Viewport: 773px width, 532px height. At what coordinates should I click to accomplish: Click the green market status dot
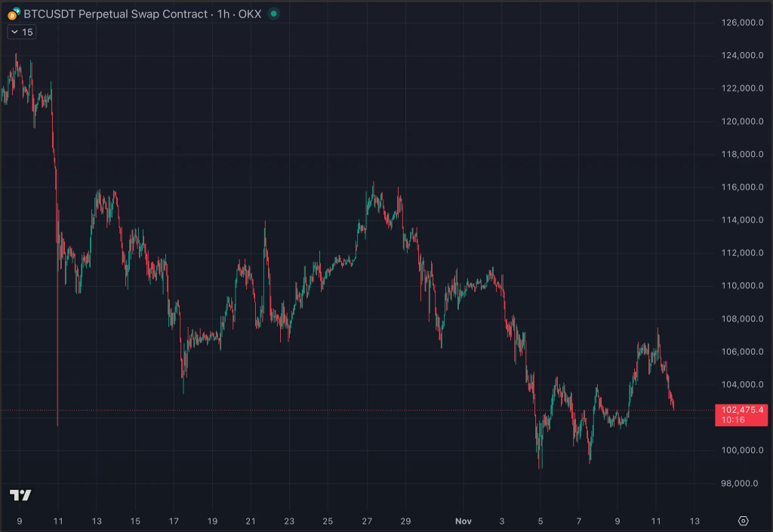tap(273, 14)
